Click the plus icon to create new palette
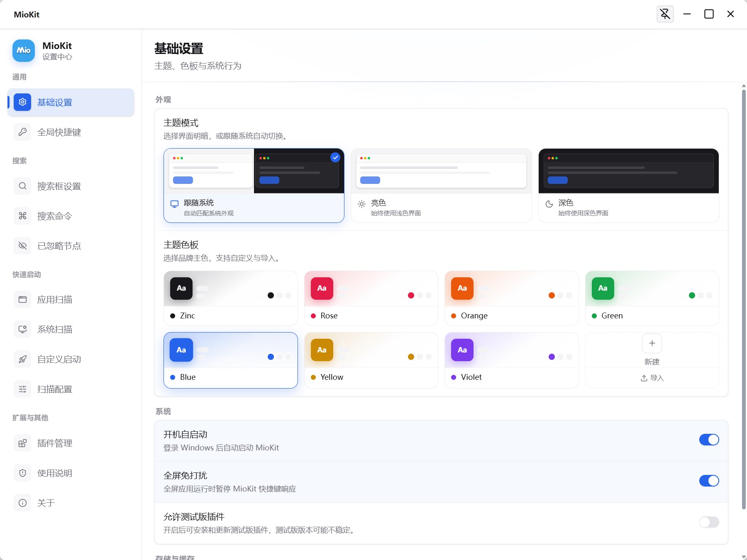This screenshot has width=747, height=560. (x=652, y=343)
